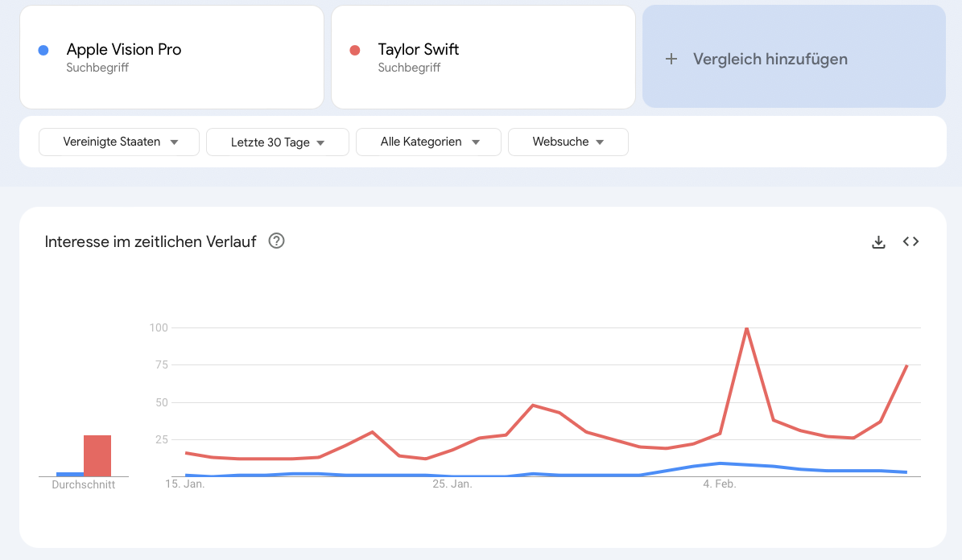The width and height of the screenshot is (962, 560).
Task: Open the Alle Kategorien dropdown
Action: click(428, 142)
